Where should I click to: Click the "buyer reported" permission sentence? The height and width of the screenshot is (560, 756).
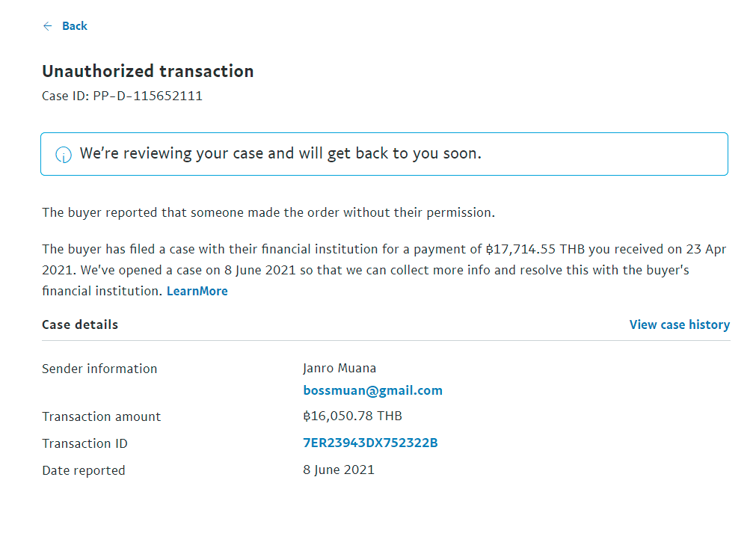click(x=268, y=212)
